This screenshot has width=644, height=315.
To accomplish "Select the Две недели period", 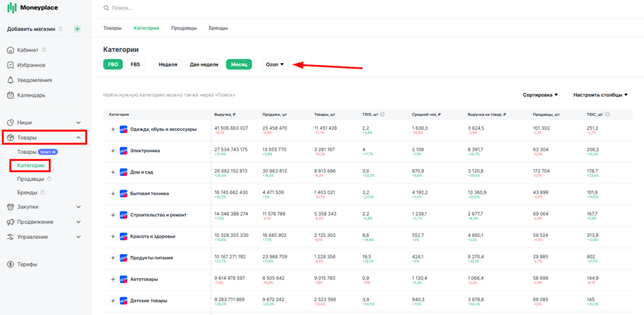I will tap(204, 64).
